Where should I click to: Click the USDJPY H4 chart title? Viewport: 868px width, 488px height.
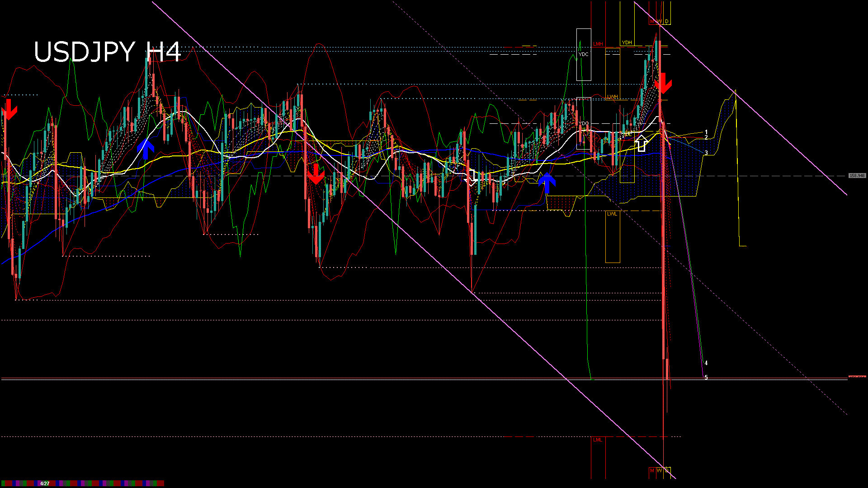[x=107, y=52]
